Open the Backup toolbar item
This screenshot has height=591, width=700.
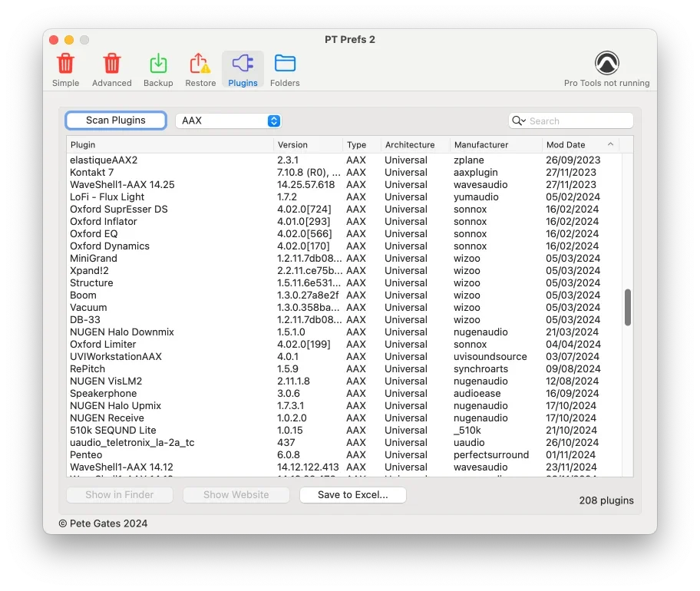pyautogui.click(x=158, y=70)
